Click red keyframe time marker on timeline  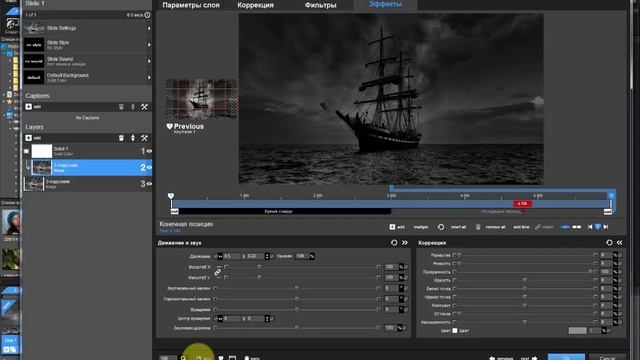[522, 204]
